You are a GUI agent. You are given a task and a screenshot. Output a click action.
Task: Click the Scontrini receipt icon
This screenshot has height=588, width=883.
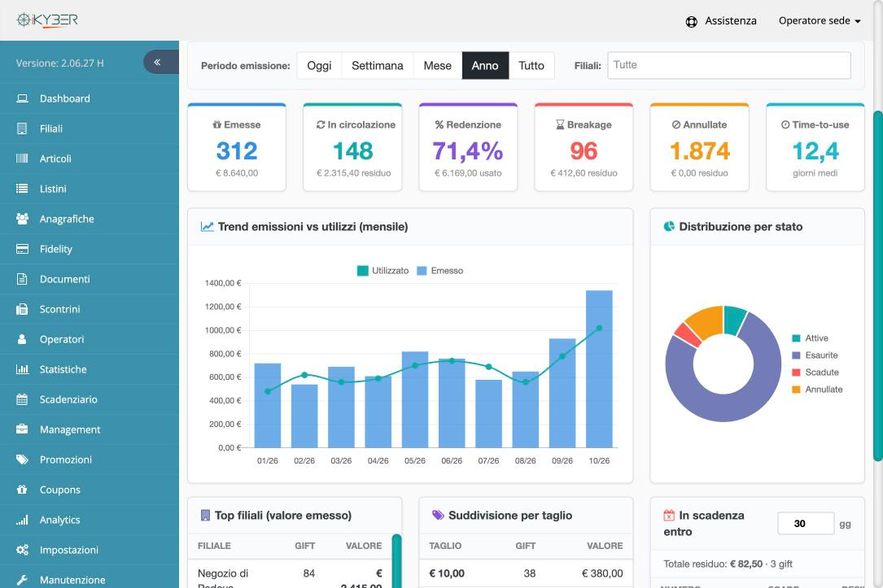22,309
